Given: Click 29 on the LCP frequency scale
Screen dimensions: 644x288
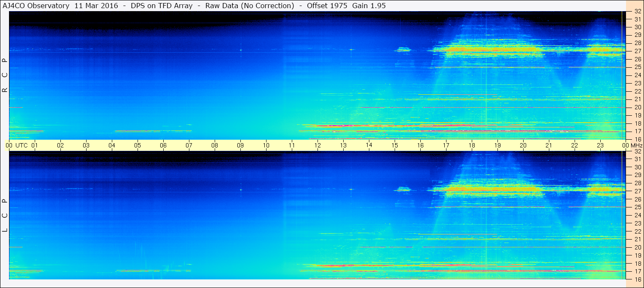Looking at the screenshot, I should 637,175.
